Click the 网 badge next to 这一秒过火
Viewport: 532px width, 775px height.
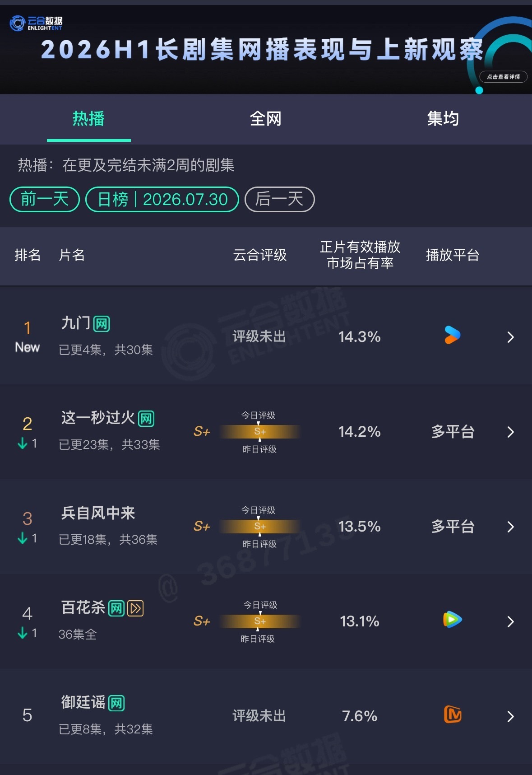146,419
